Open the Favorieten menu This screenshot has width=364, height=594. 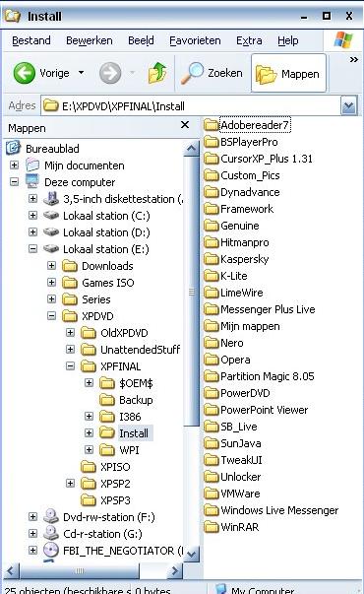[x=195, y=40]
